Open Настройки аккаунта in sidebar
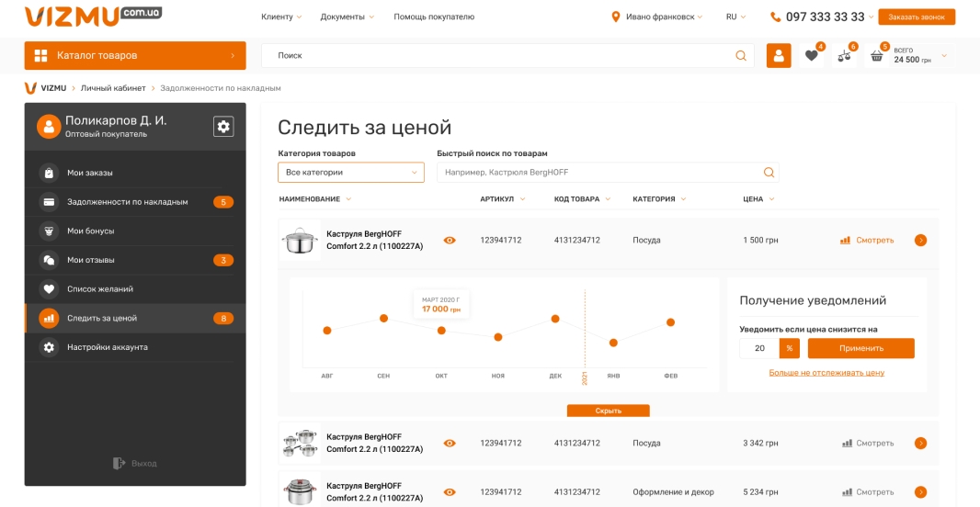980x507 pixels. 135,347
